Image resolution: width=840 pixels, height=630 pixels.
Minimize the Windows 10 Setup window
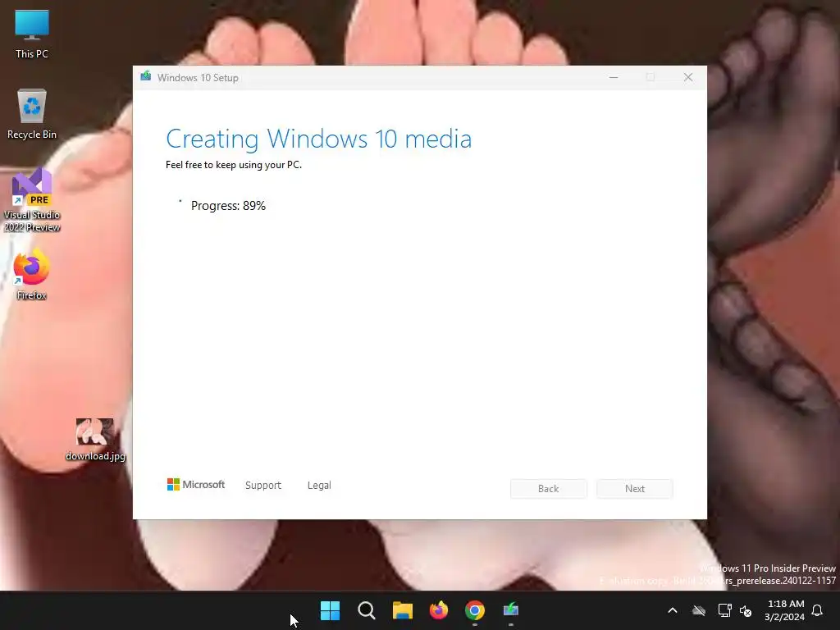[614, 78]
